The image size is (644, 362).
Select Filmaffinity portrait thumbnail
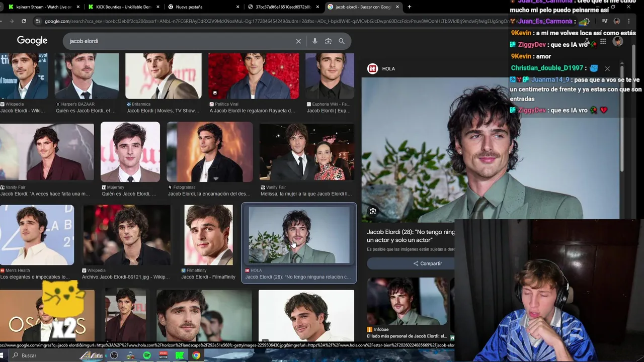(x=208, y=235)
